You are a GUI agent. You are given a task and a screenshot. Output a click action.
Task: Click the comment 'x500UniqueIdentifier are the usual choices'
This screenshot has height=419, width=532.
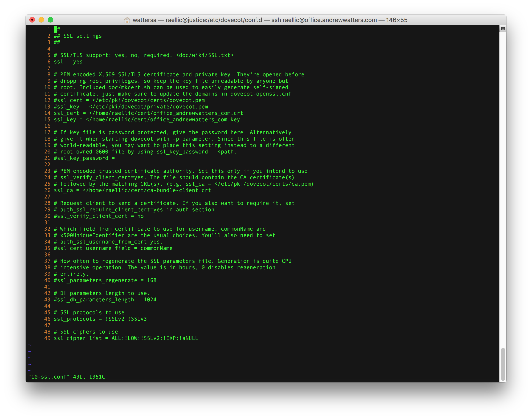pyautogui.click(x=165, y=235)
